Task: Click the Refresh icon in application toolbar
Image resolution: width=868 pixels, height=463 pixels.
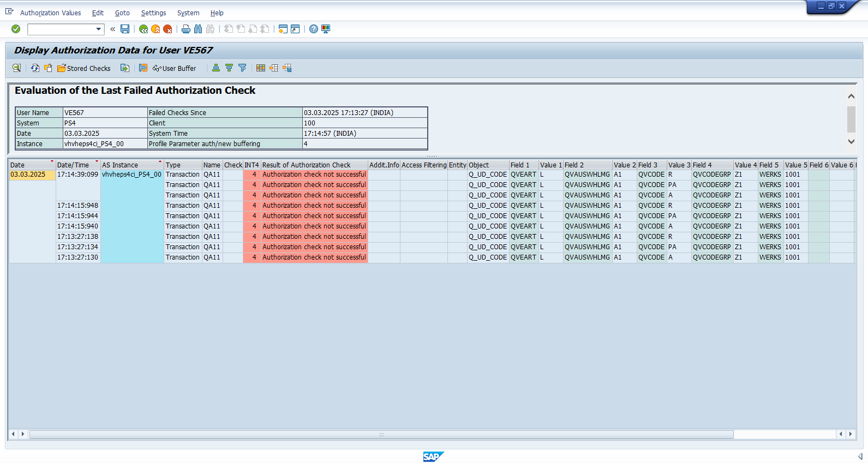Action: tap(35, 68)
